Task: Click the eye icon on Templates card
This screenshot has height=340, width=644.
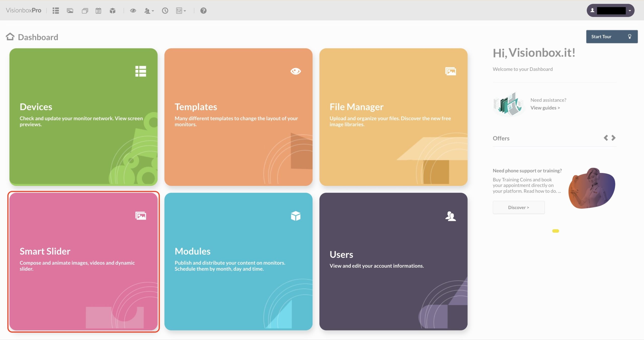Action: (296, 71)
